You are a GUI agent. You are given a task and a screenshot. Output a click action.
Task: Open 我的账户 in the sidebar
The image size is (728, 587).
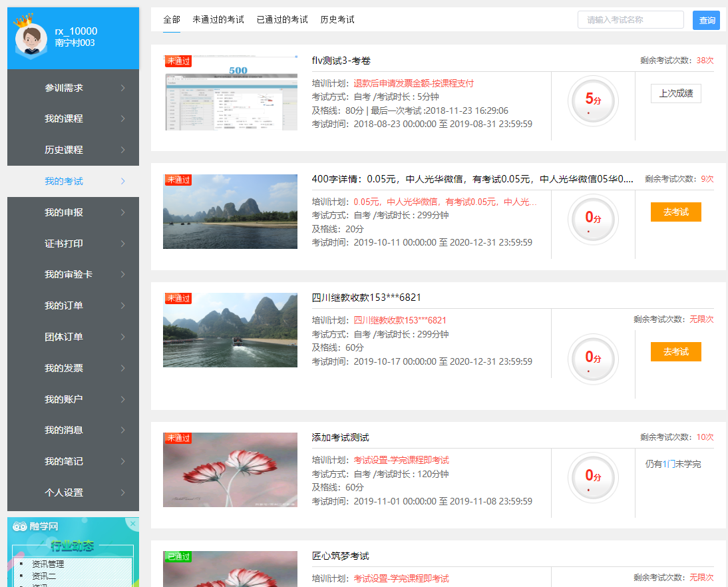coord(64,399)
